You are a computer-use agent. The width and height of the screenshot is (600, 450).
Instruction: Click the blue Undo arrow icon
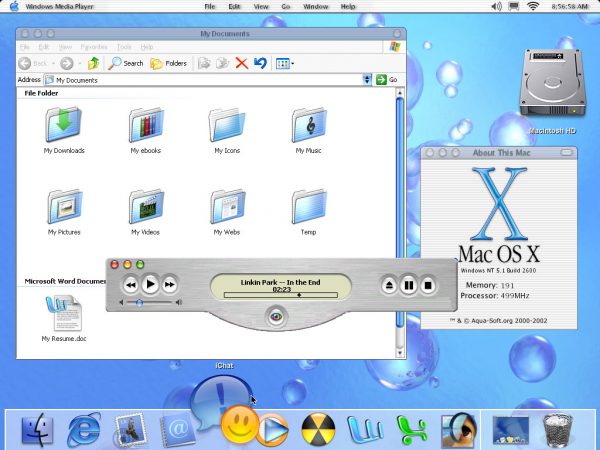point(260,63)
